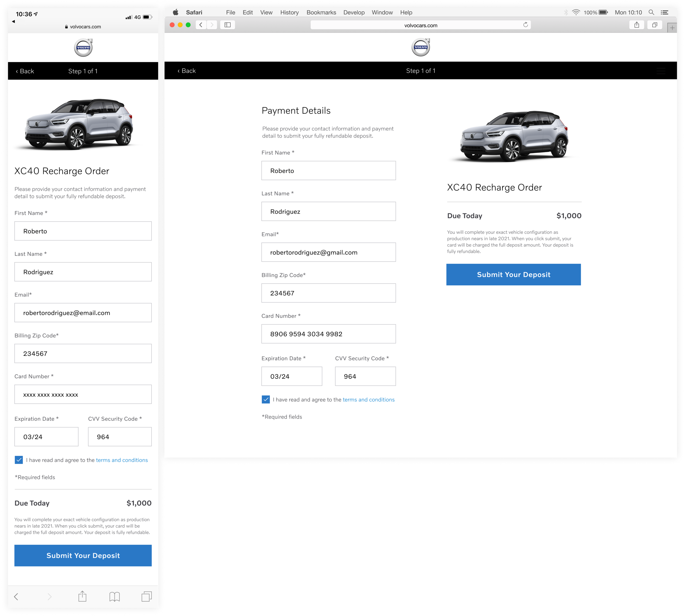Screen dimensions: 685x616
Task: Open the Help menu
Action: (406, 13)
